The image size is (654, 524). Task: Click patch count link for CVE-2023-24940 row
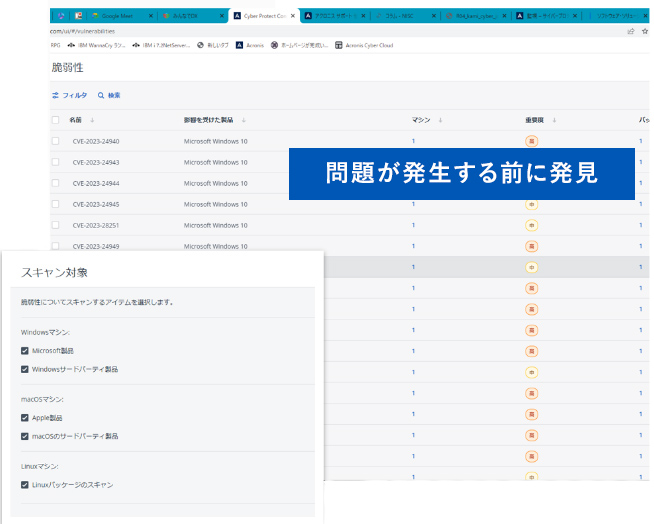point(641,141)
